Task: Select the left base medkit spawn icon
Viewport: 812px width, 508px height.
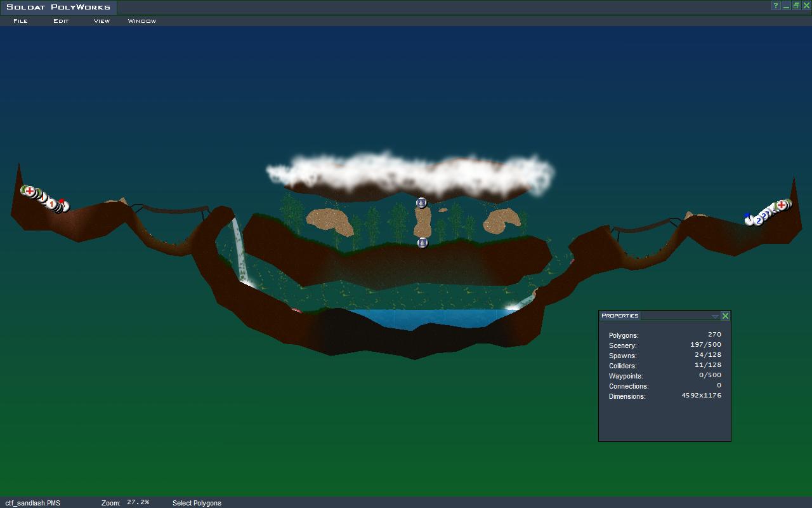Action: click(29, 190)
